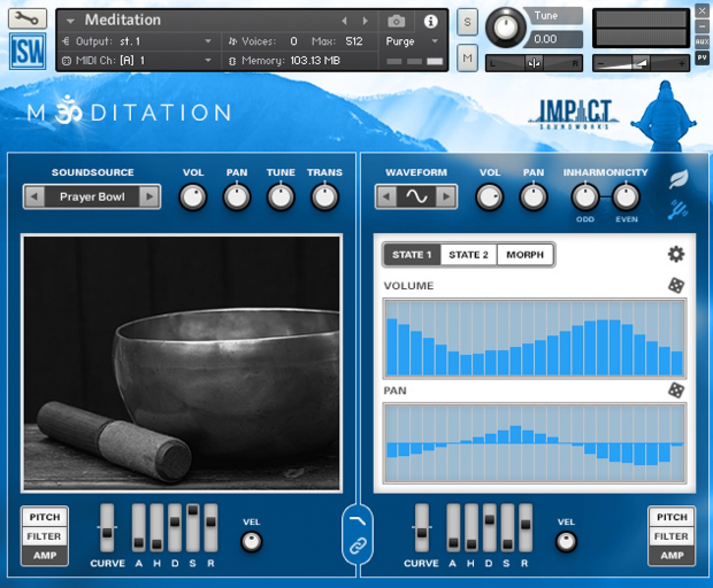Click the left FILTER envelope button

(44, 536)
